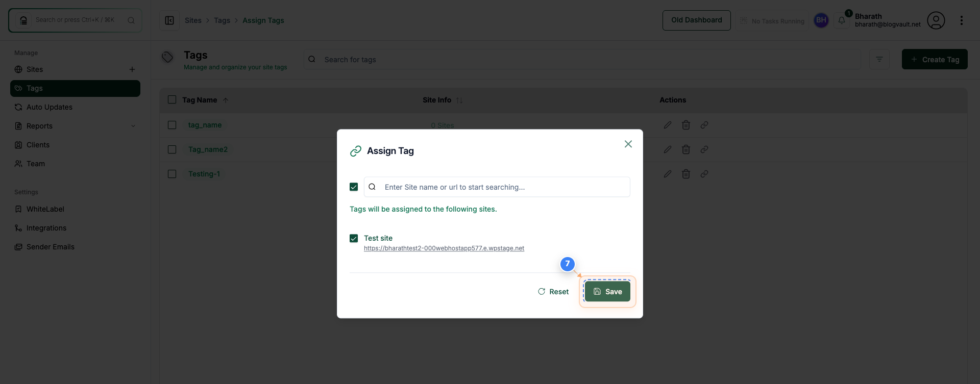
Task: Focus the Enter Site name or url field
Action: tap(497, 187)
